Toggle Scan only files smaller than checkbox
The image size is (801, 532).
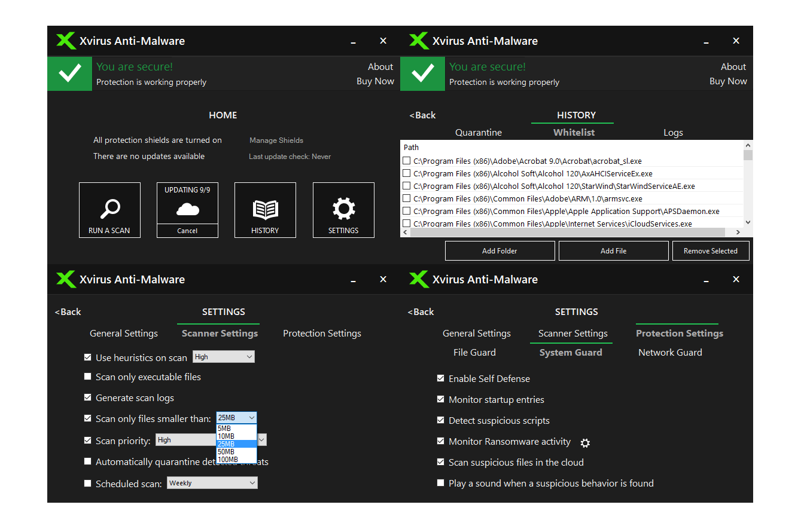tap(88, 418)
